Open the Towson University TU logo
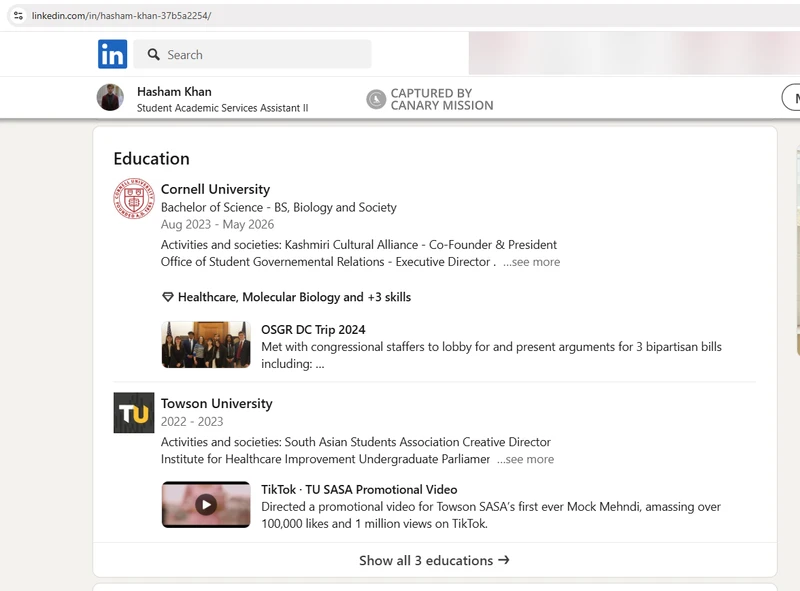This screenshot has height=591, width=800. tap(134, 412)
